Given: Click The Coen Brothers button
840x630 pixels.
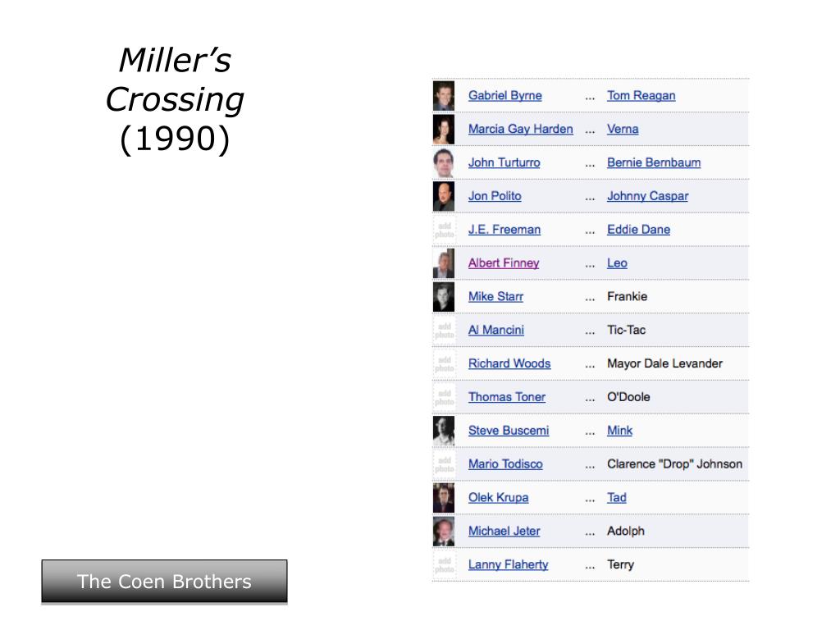Looking at the screenshot, I should coord(164,582).
